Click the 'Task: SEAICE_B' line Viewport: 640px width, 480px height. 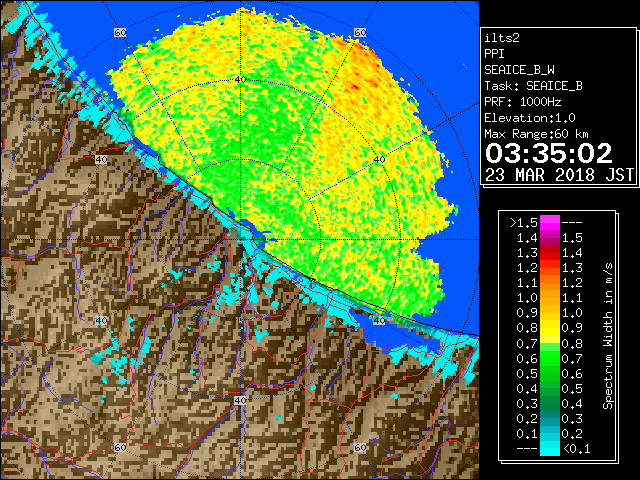click(x=533, y=86)
